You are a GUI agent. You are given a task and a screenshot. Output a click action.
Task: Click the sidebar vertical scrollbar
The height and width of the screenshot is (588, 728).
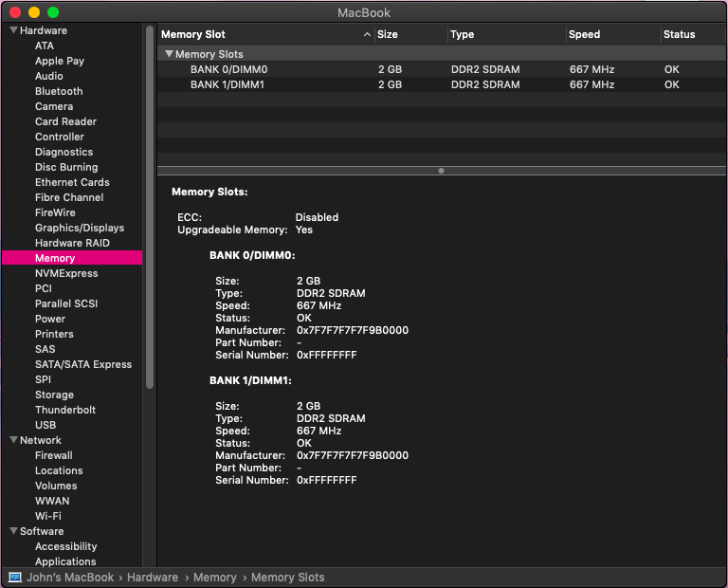150,207
